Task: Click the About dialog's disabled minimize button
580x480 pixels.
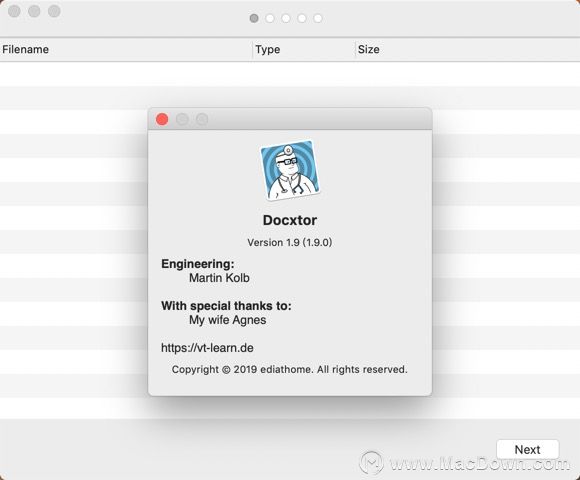Action: pos(182,119)
